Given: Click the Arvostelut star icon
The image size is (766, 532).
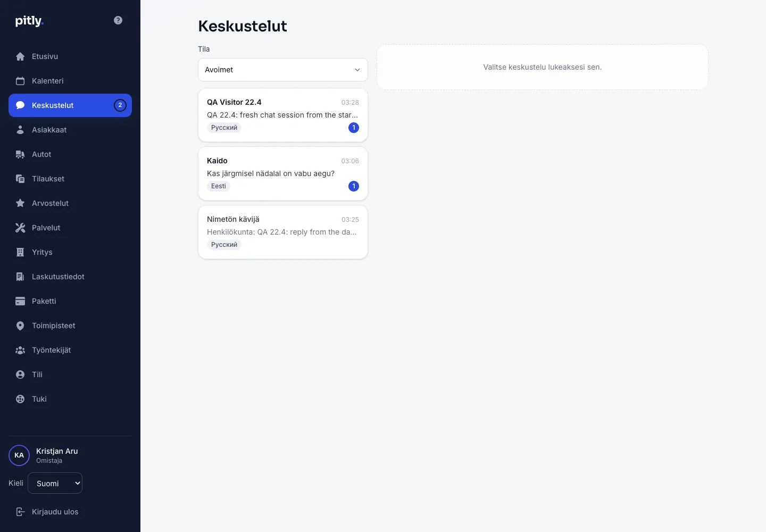Looking at the screenshot, I should pos(20,203).
